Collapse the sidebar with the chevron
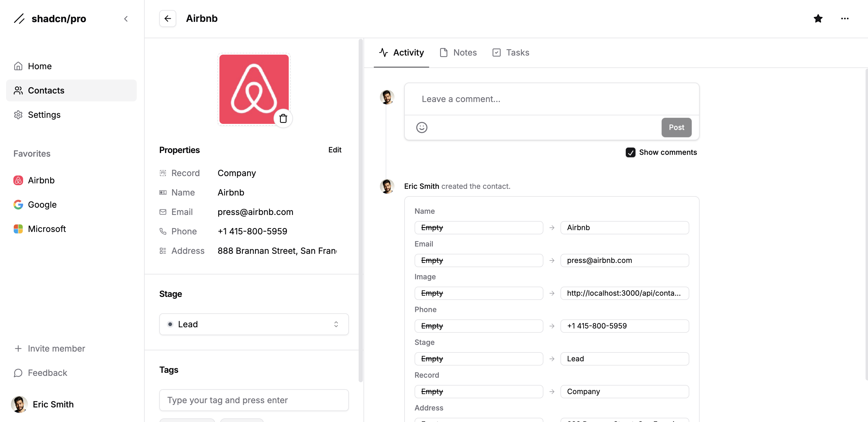 (126, 19)
